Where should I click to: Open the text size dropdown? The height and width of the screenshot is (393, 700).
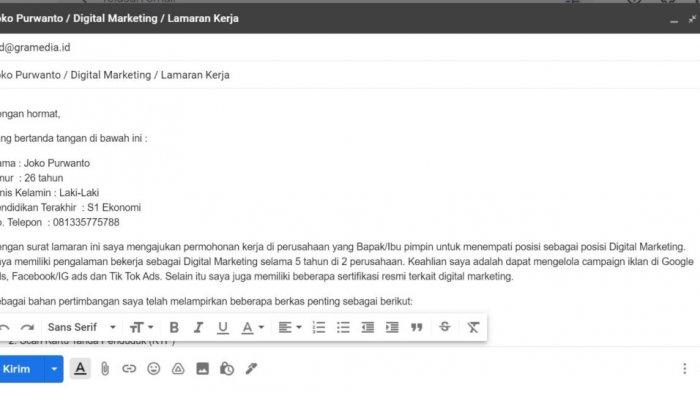click(x=141, y=328)
